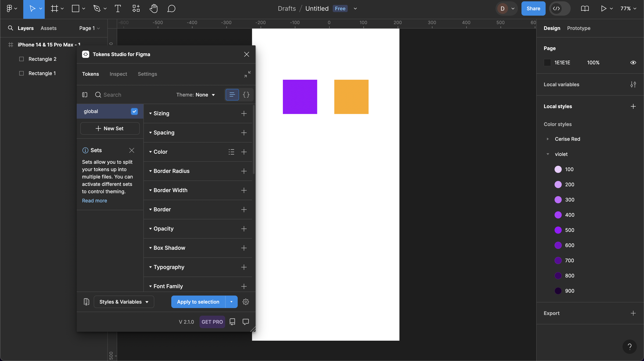Toggle Dev Mode switch

(559, 8)
